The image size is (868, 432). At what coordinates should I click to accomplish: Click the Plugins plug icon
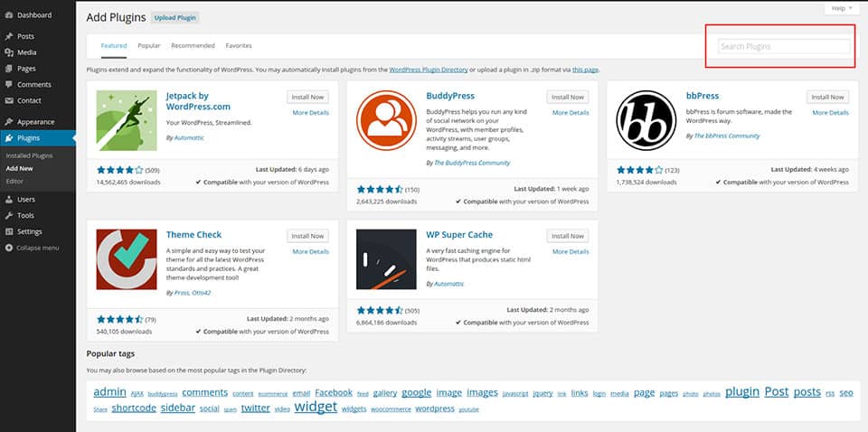[8, 138]
